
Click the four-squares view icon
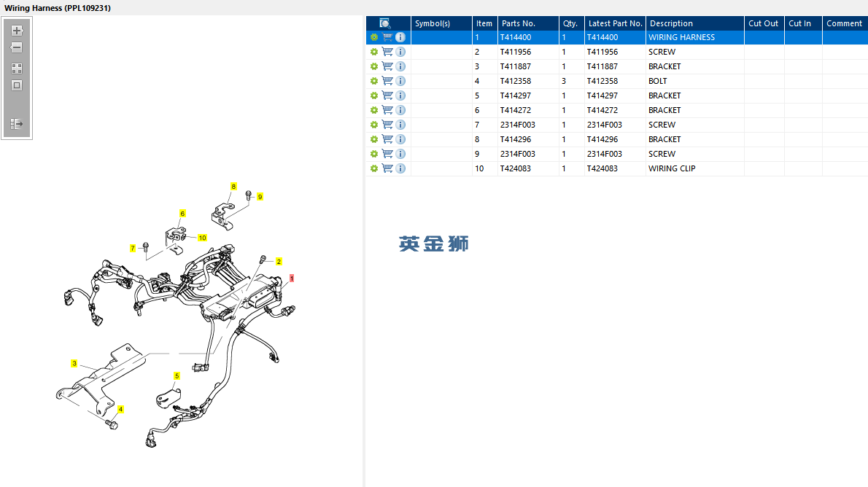click(x=17, y=69)
